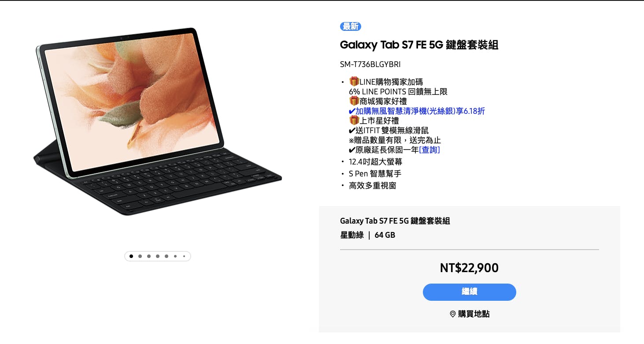Select the third carousel dot indicator
Image resolution: width=644 pixels, height=344 pixels.
(x=149, y=256)
